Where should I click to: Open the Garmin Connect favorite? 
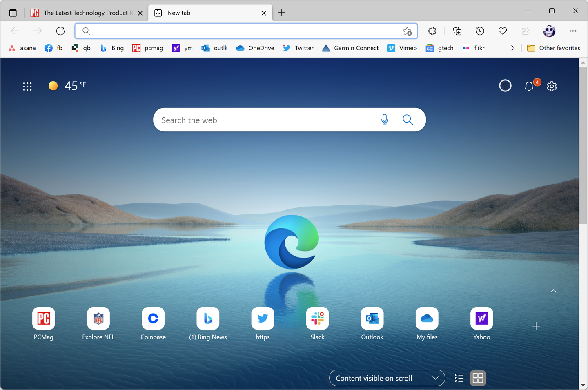(x=350, y=48)
